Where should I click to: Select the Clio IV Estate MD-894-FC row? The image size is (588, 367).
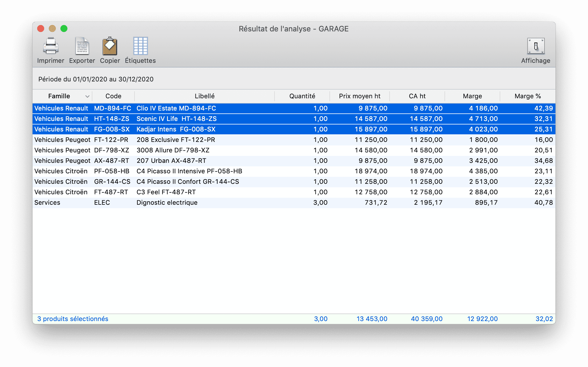click(294, 108)
